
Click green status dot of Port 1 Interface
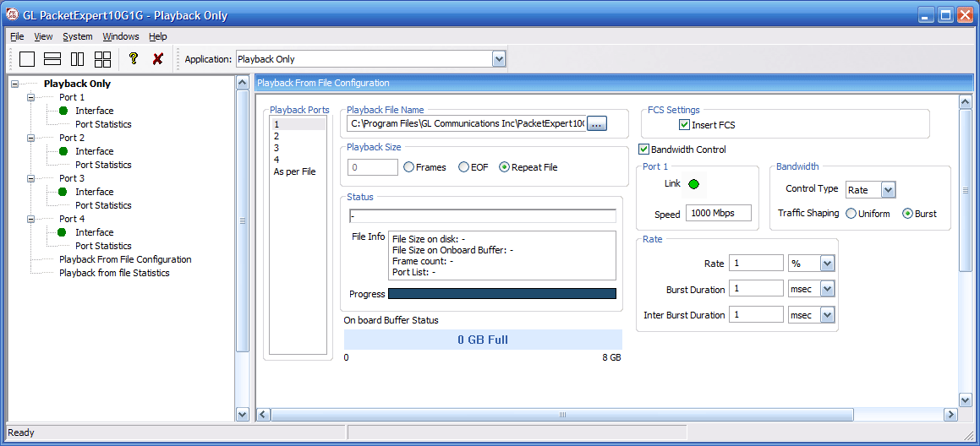pos(63,111)
